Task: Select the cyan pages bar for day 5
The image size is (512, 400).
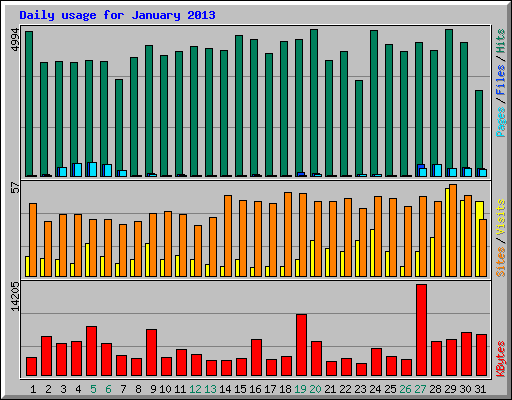Action: click(x=93, y=169)
